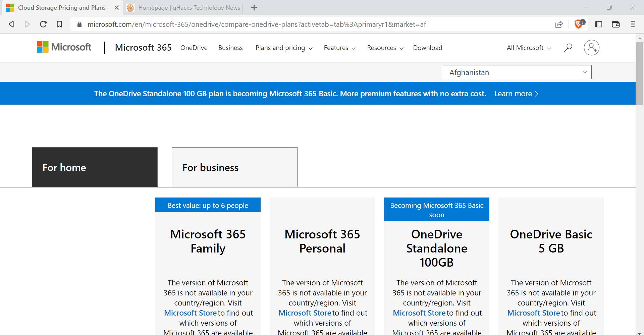Click the OneDrive Basic 5 GB heading
Image resolution: width=644 pixels, height=335 pixels.
551,241
